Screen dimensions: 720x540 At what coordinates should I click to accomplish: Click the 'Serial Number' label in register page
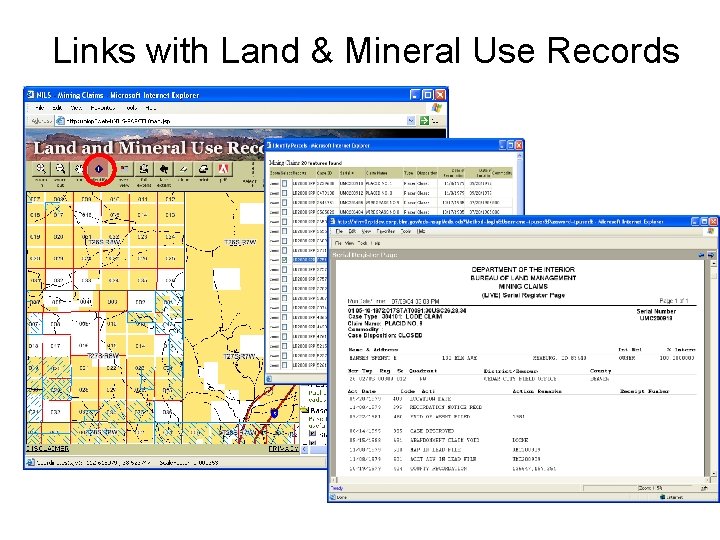656,311
